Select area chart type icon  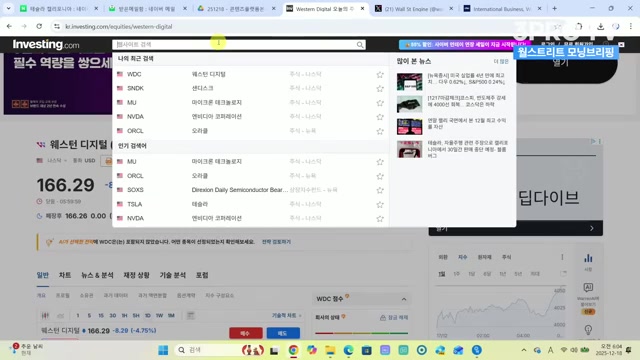tap(60, 316)
